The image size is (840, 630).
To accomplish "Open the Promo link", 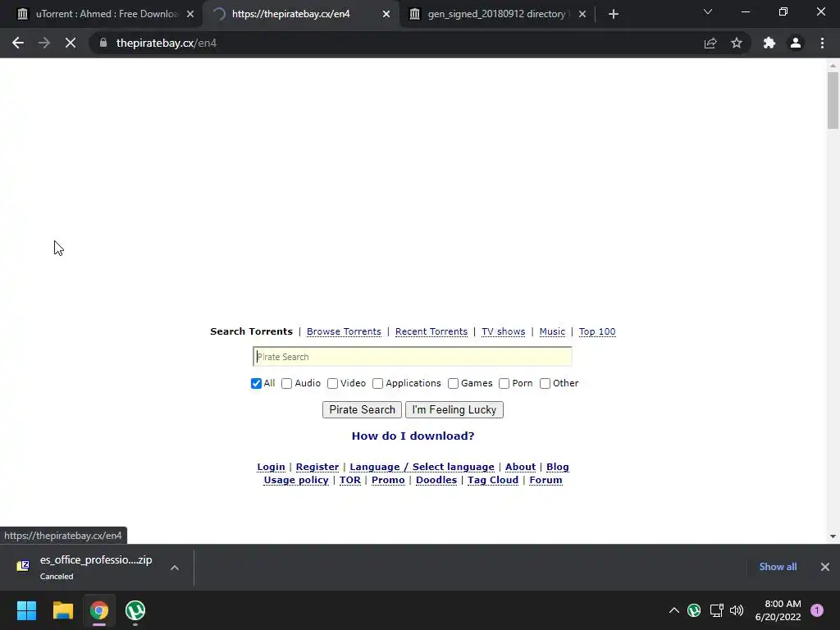I will pos(388,481).
